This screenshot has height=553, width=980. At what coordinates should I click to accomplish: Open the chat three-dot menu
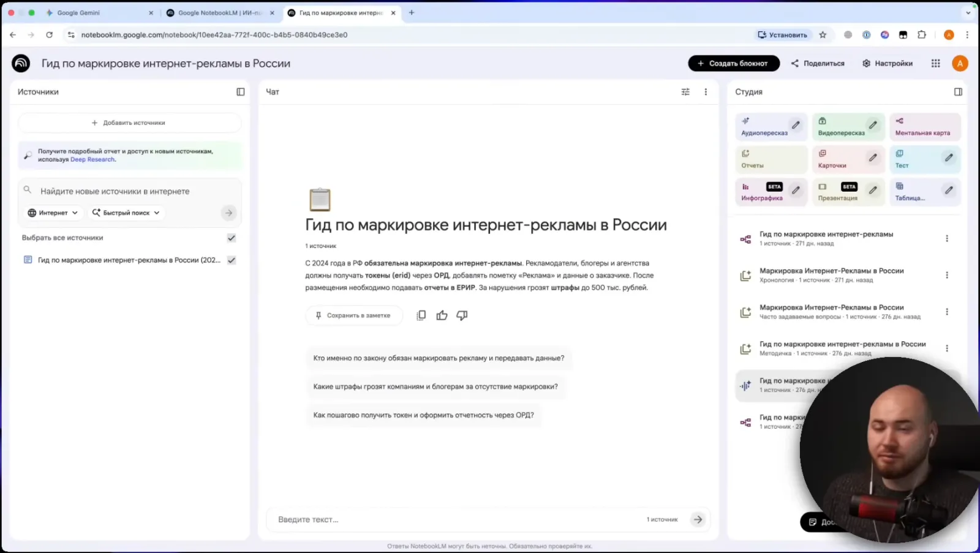[x=706, y=92]
